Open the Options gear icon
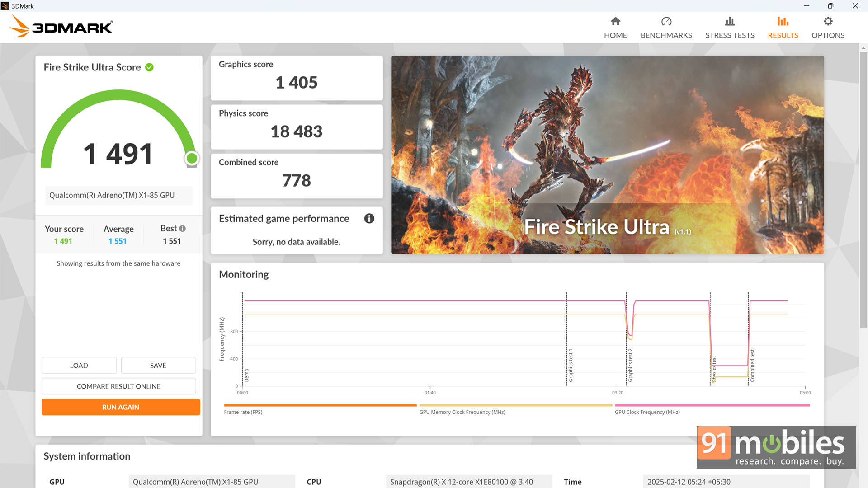The image size is (868, 488). coord(828,21)
